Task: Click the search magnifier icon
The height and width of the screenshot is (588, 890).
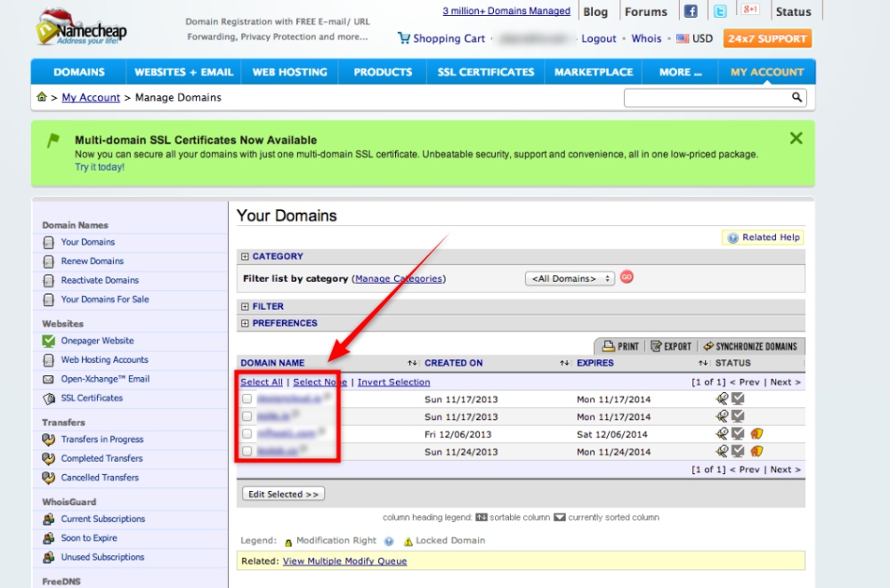Action: (x=797, y=97)
